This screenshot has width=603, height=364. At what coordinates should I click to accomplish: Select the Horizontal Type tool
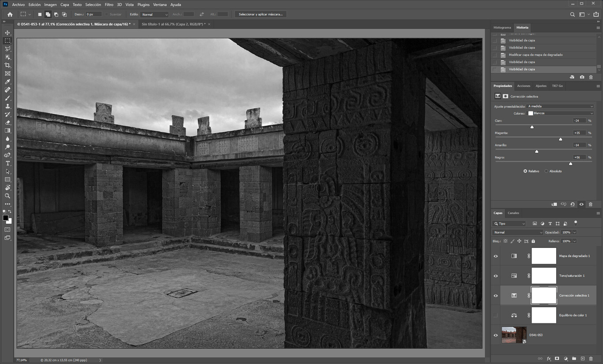point(8,163)
